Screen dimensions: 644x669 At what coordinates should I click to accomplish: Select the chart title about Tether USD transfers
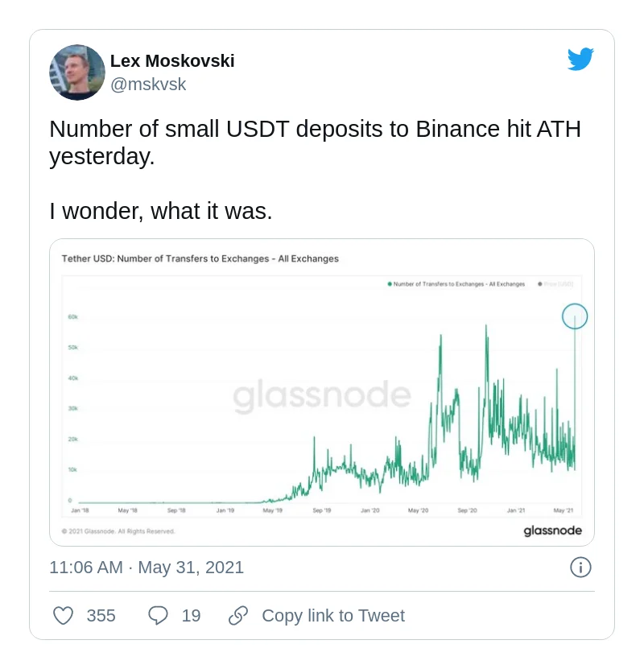[x=200, y=259]
